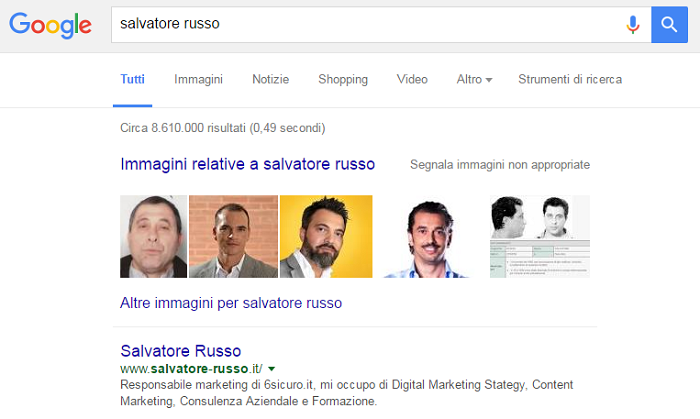
Task: Open black-and-white mugshot document thumbnail
Action: [540, 236]
